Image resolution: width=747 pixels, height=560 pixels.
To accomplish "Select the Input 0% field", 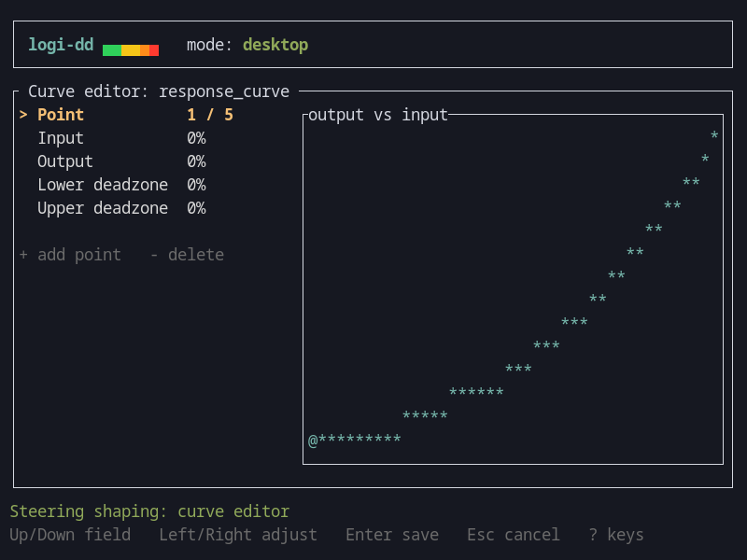I will [x=121, y=138].
